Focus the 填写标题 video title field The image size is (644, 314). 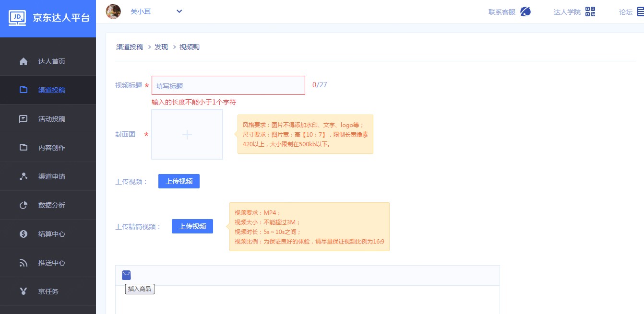tap(228, 86)
